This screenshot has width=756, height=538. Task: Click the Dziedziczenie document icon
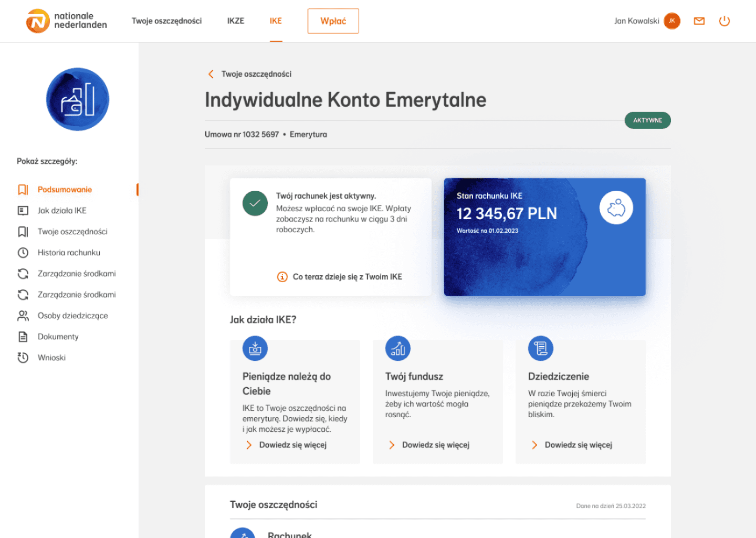click(541, 348)
